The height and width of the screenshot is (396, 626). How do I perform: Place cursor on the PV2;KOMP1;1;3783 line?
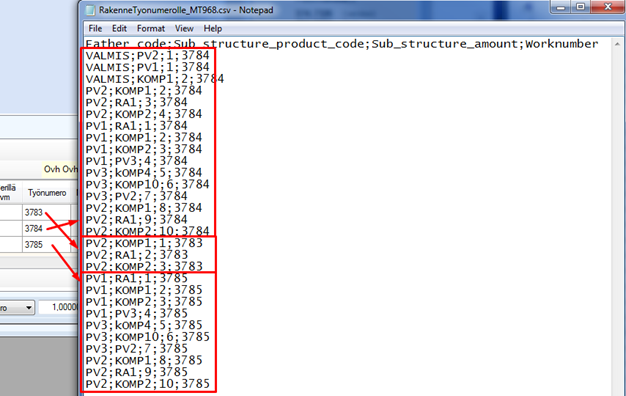point(144,243)
